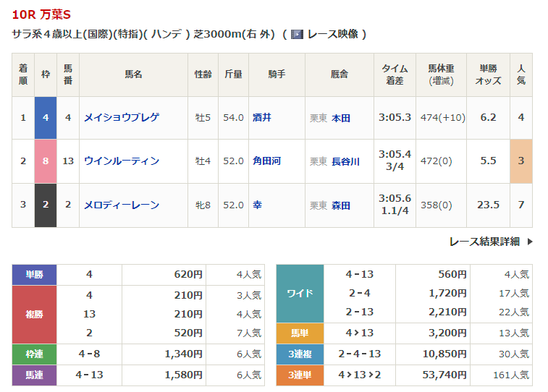View jockey 酒井's profile
Image resolution: width=548 pixels, height=392 pixels.
click(262, 117)
